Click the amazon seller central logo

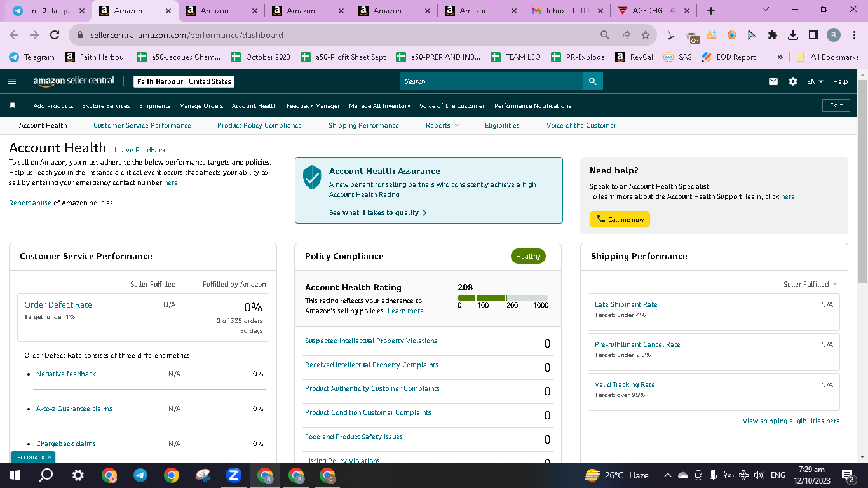pos(74,81)
